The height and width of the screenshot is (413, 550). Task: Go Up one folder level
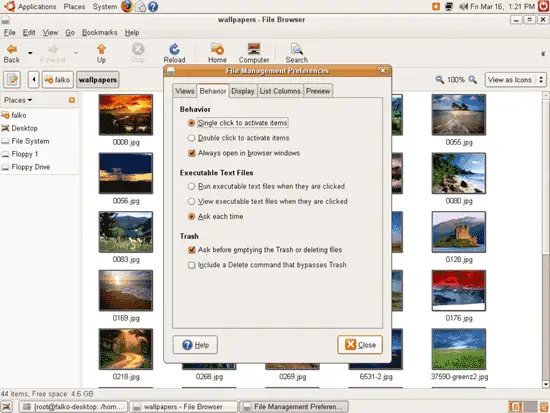pos(101,53)
